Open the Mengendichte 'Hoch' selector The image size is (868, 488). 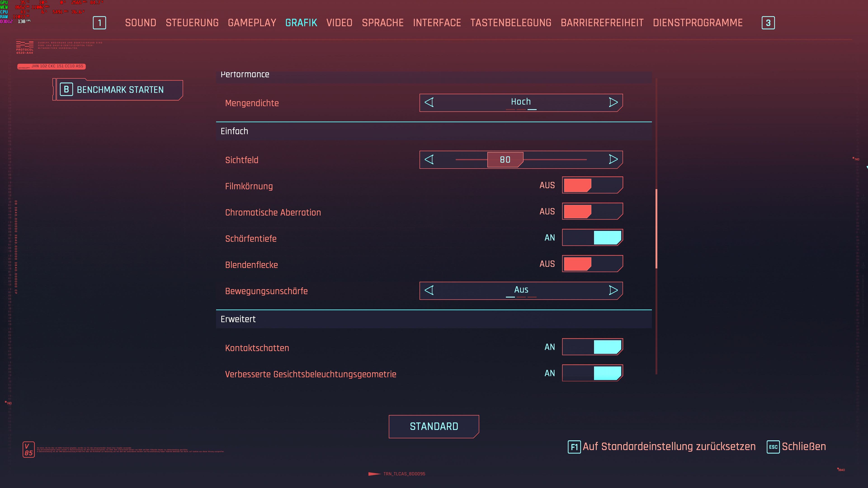pos(521,103)
